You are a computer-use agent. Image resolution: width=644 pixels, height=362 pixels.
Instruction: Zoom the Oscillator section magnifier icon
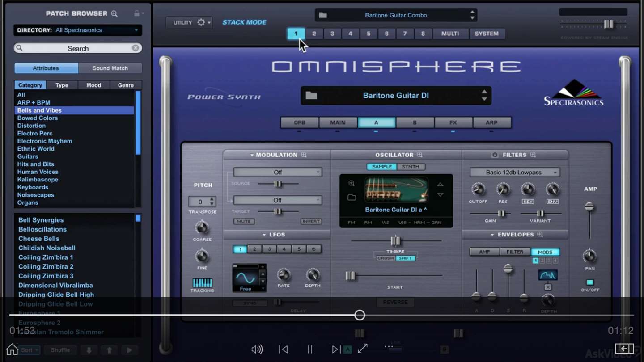(x=419, y=155)
